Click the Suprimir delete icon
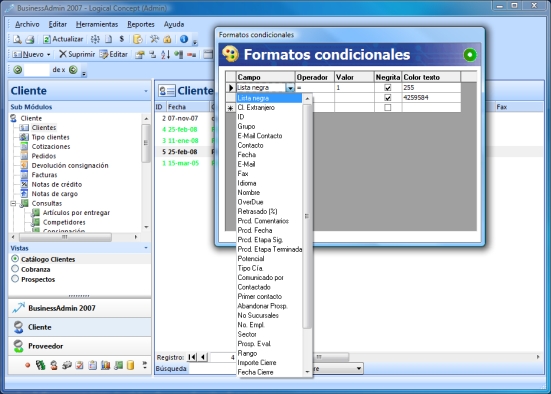 point(63,54)
